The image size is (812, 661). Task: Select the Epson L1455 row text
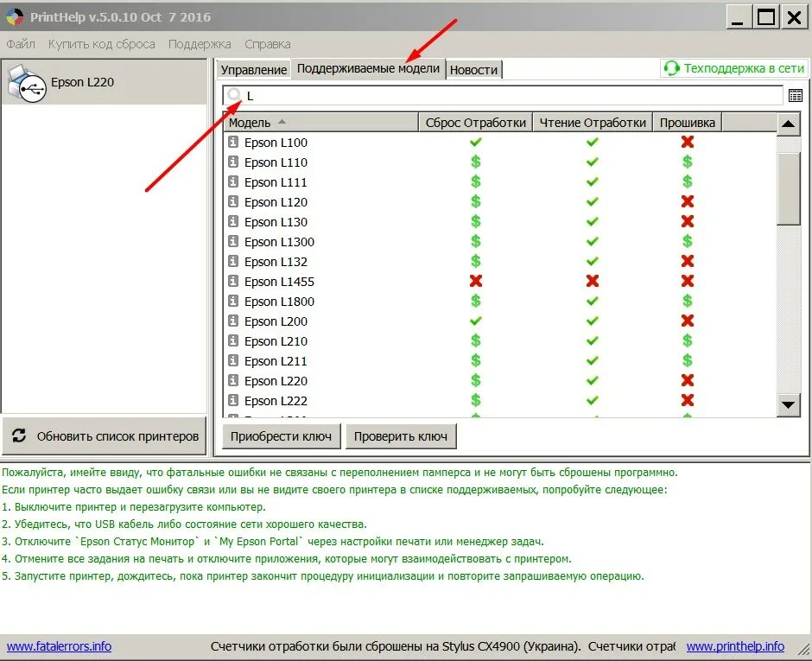point(279,282)
